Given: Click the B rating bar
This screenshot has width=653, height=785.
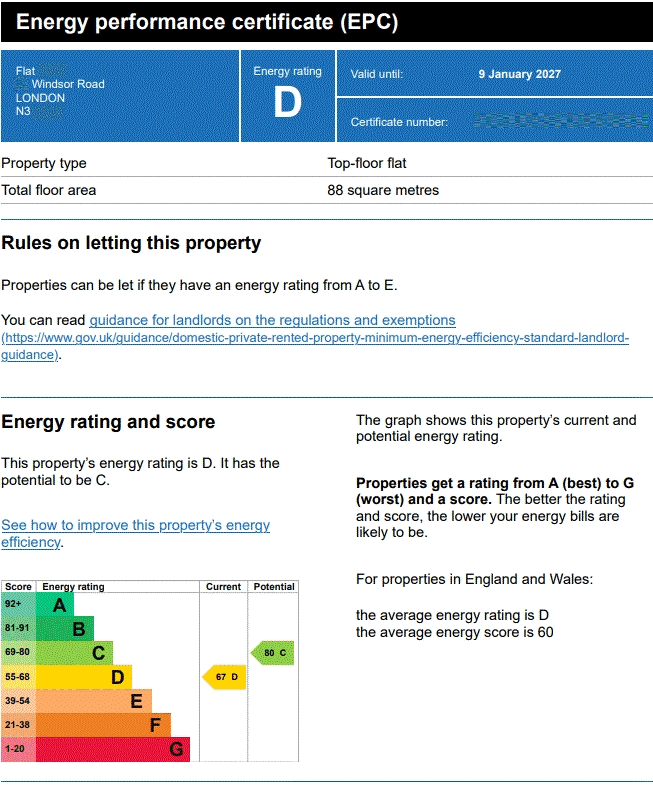Looking at the screenshot, I should pos(65,629).
